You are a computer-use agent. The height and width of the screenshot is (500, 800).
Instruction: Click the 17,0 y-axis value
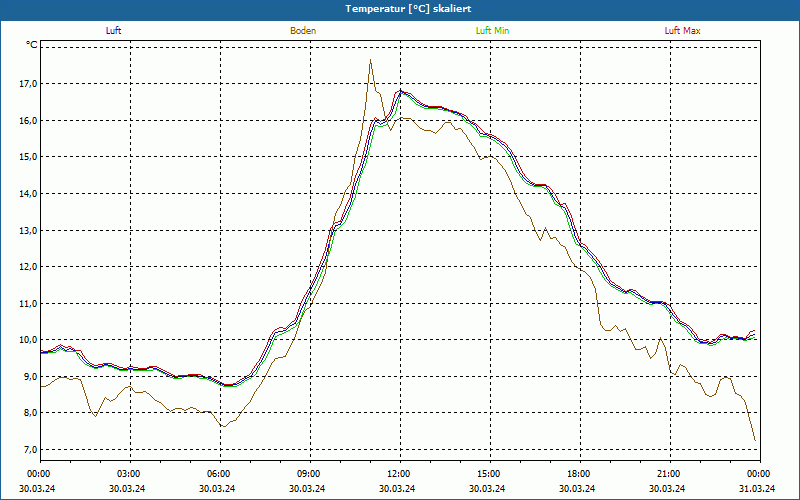tap(30, 83)
